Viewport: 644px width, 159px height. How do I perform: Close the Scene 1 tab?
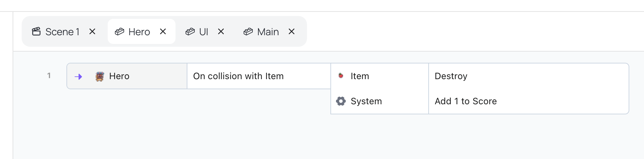coord(92,32)
